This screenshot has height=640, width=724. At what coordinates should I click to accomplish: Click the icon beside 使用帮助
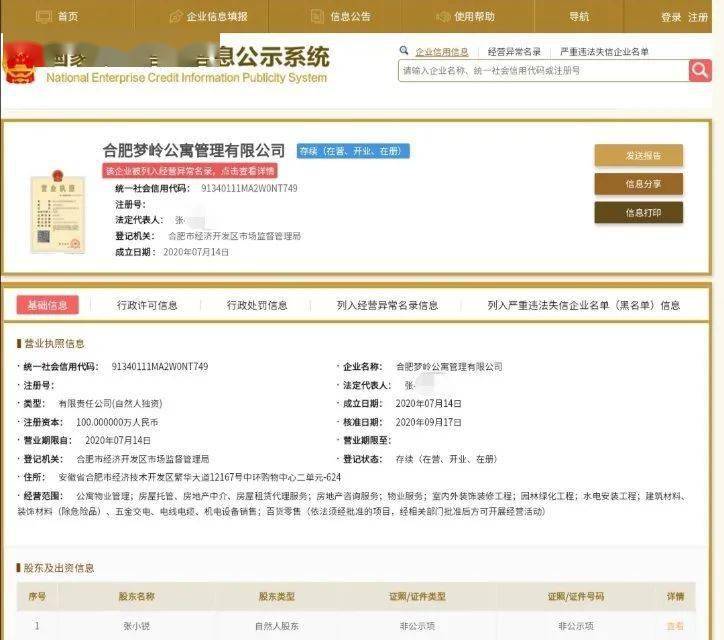[x=443, y=17]
